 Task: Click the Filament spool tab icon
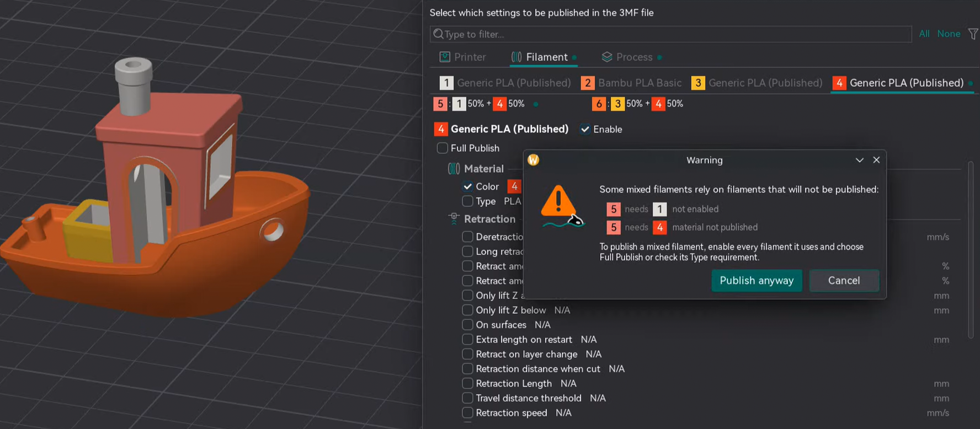coord(516,57)
